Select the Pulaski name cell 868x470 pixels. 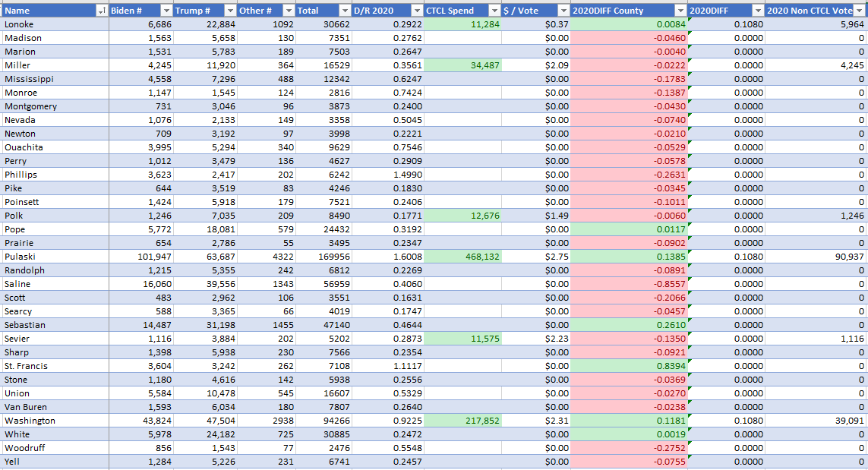(x=55, y=257)
